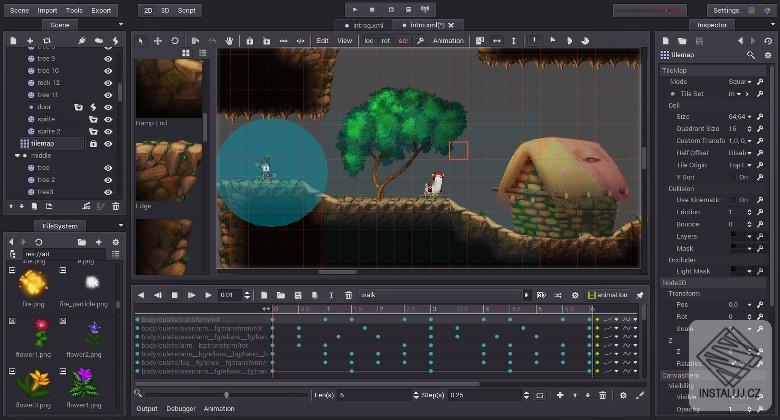Toggle visibility of tree 2
This screenshot has width=780, height=420.
pos(108,180)
